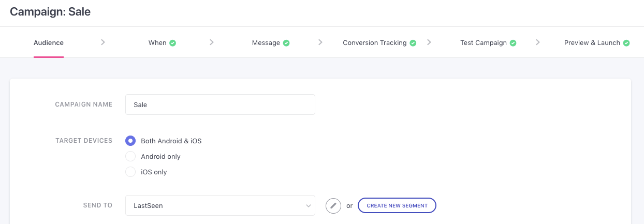Image resolution: width=644 pixels, height=224 pixels.
Task: Click the Conversion Tracking green checkmark
Action: [413, 43]
